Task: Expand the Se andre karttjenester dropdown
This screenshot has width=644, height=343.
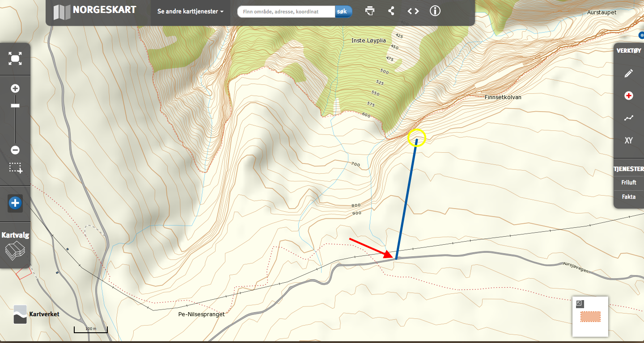Action: click(191, 12)
